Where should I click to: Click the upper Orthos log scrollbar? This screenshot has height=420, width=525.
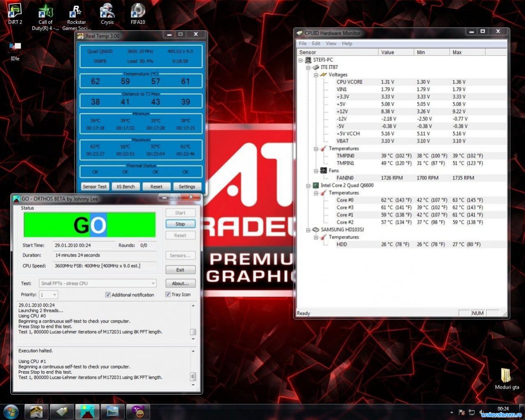(x=193, y=322)
